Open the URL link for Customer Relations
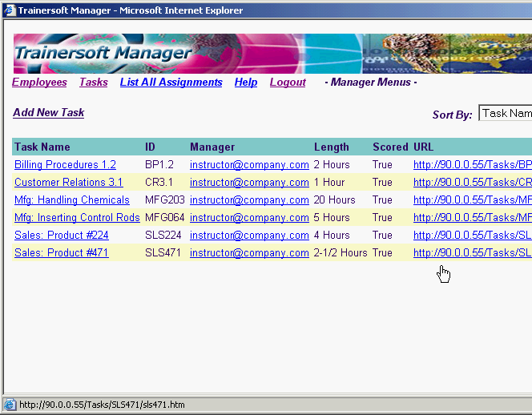 coord(472,182)
